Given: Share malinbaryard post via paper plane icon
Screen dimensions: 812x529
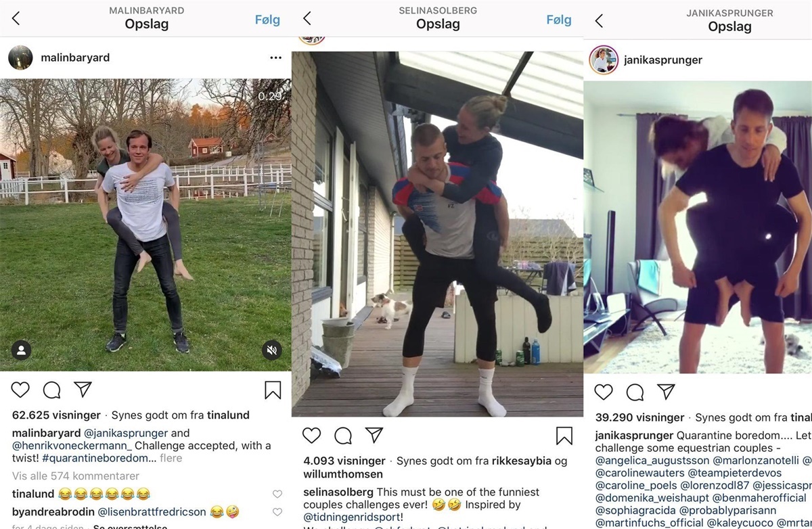Looking at the screenshot, I should point(83,389).
